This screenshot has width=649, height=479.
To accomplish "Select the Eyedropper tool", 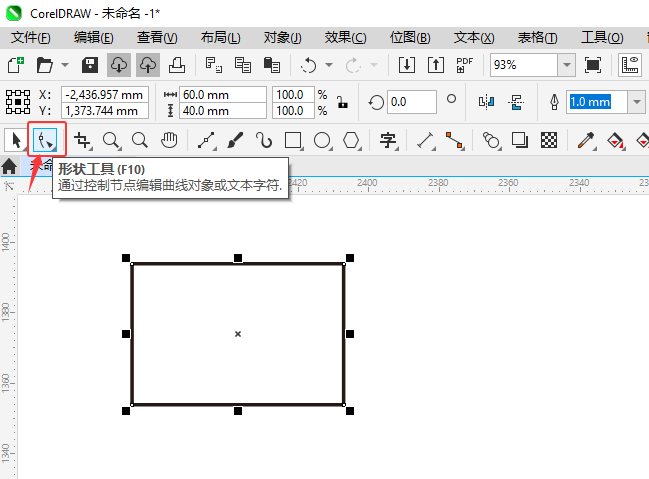I will coord(587,140).
